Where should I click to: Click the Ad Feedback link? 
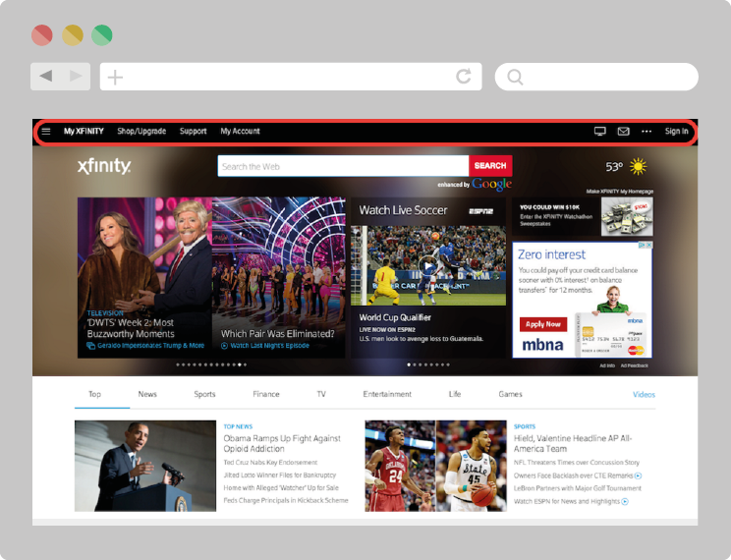tap(634, 365)
